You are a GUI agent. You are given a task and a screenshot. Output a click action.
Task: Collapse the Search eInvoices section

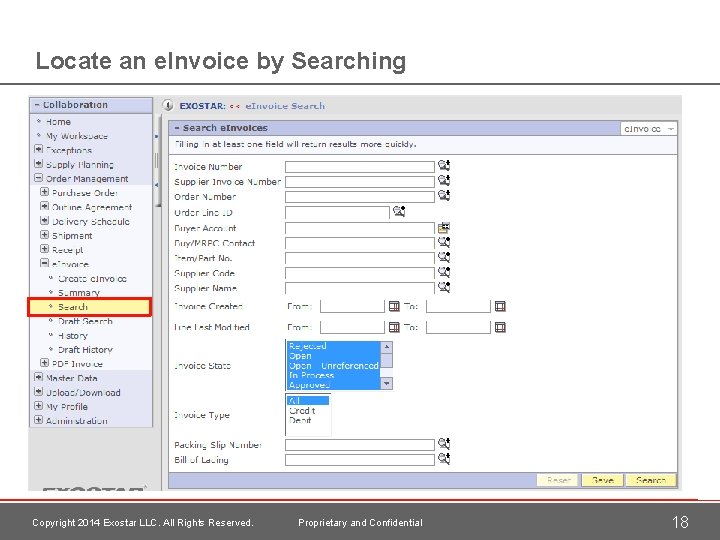pyautogui.click(x=177, y=128)
